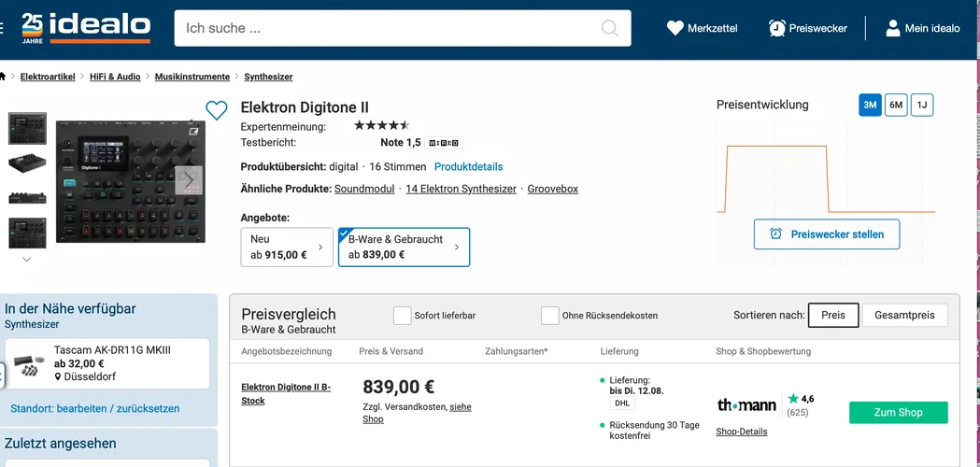Open Mein idealo account icon
Screen dimensions: 980x467
(x=893, y=28)
